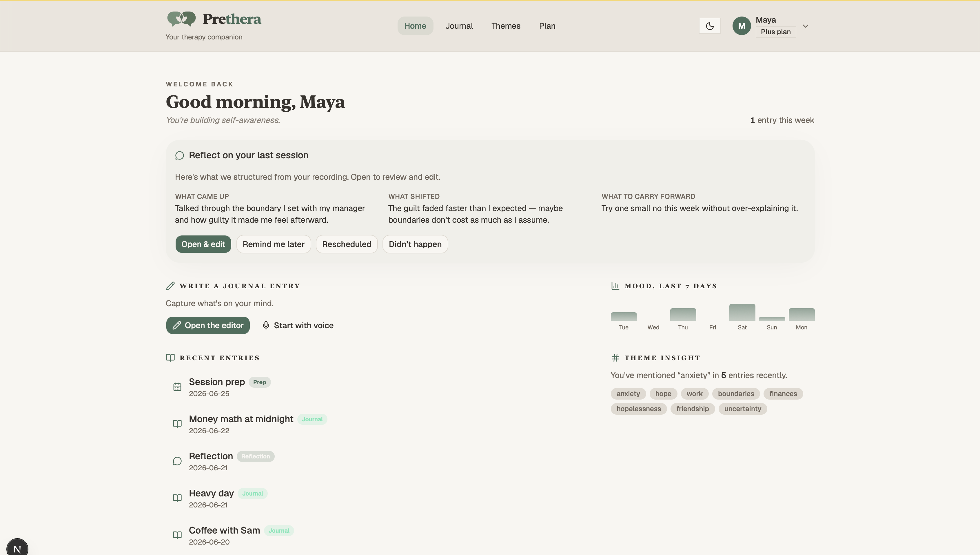
Task: Select the work theme tag
Action: tap(694, 394)
